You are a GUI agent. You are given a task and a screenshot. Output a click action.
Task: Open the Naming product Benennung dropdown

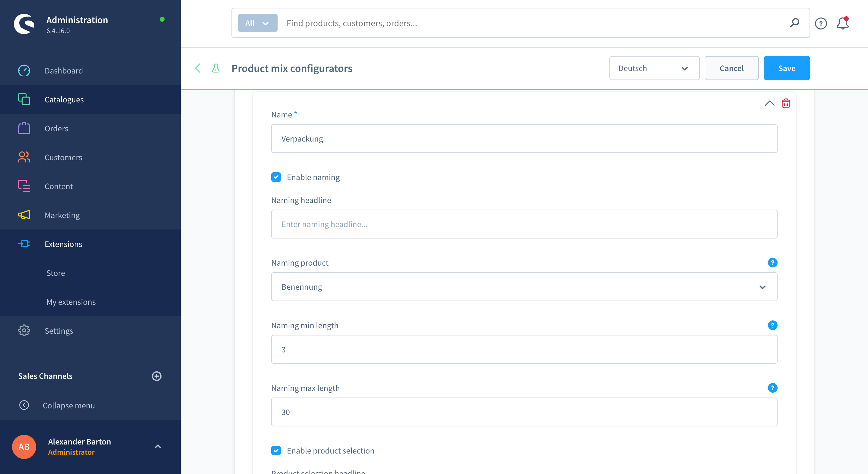tap(524, 287)
